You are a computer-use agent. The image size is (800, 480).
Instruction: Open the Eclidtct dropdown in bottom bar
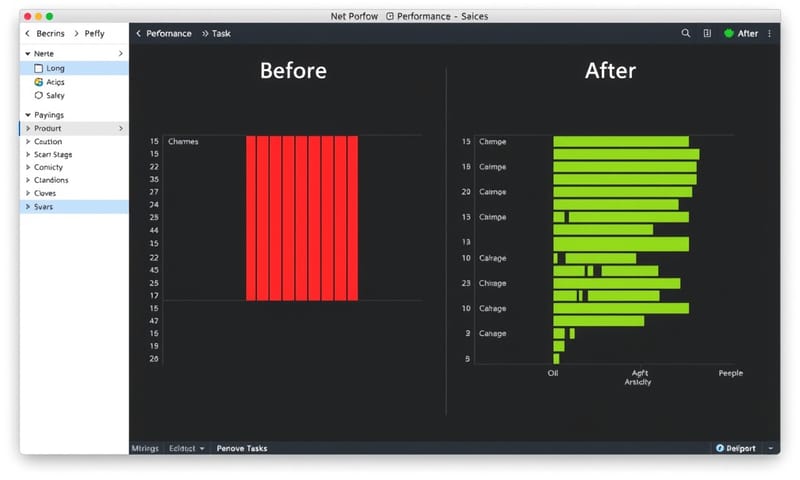point(187,448)
